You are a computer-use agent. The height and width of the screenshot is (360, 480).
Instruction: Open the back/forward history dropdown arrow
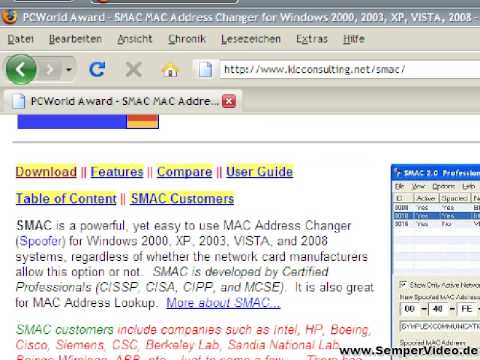[x=69, y=70]
